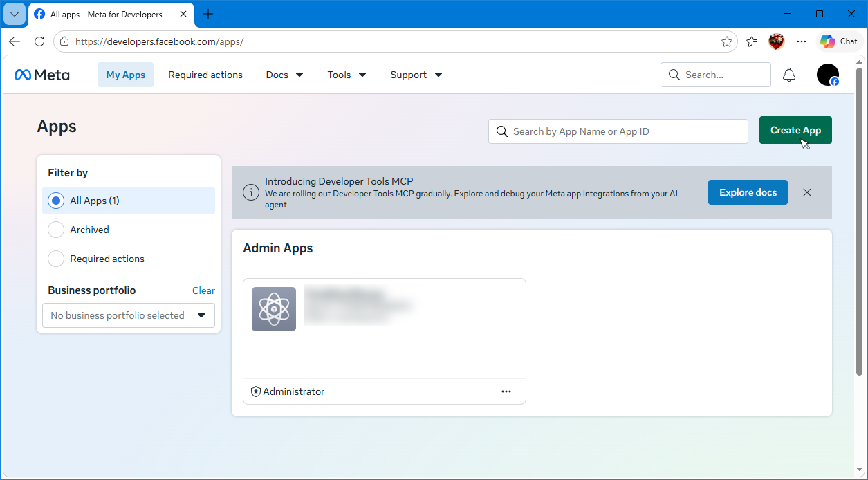Click the info icon in MCP banner

251,192
